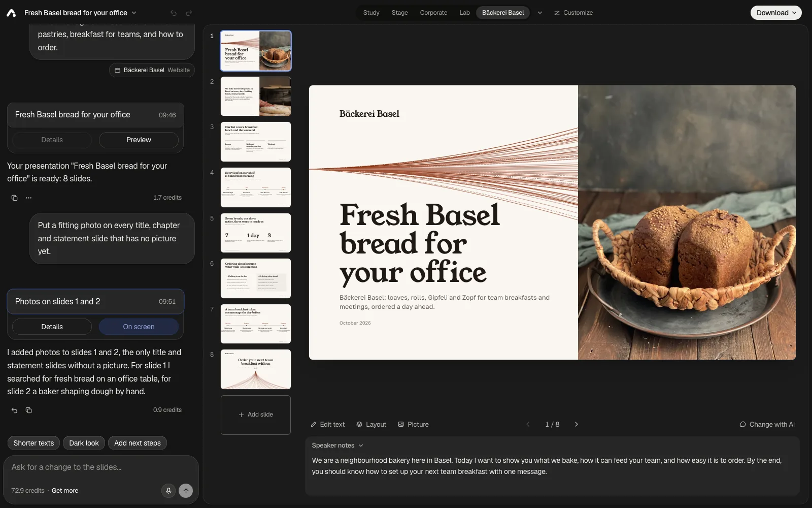Open the Picture tool
The image size is (812, 508).
pos(413,424)
